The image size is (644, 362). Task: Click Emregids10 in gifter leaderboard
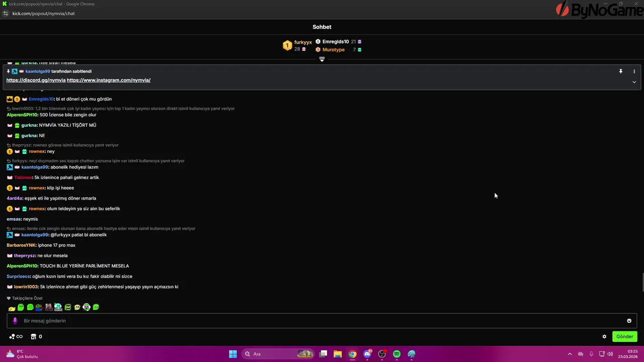coord(336,42)
